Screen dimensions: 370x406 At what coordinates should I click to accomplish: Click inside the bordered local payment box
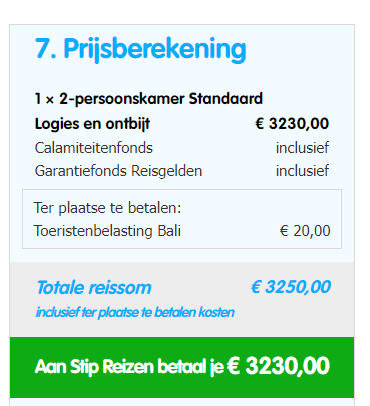point(182,219)
